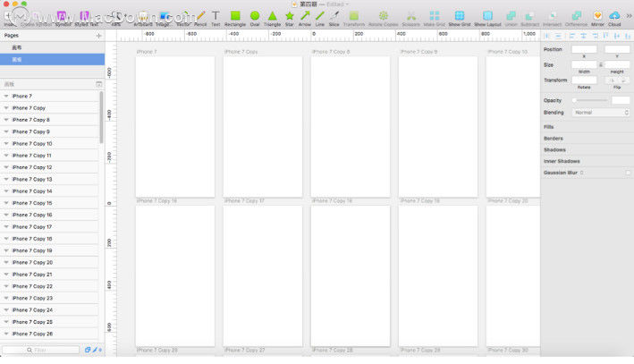Image resolution: width=634 pixels, height=364 pixels.
Task: Click the Image insert toolbar icon
Action: point(164,18)
